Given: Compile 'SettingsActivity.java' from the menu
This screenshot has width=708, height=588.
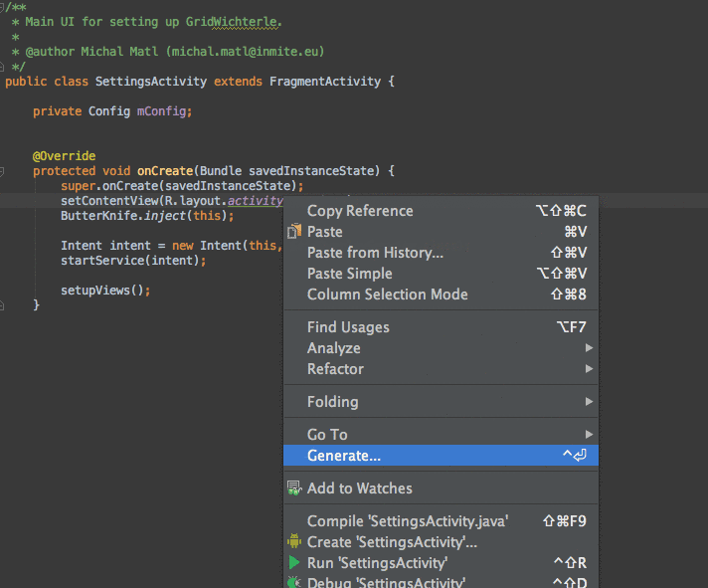Looking at the screenshot, I should [x=407, y=521].
